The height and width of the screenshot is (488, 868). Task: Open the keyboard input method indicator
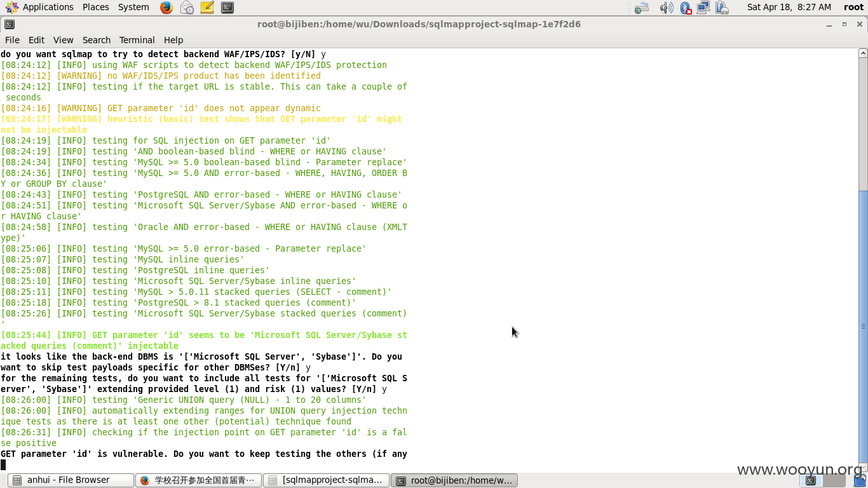pyautogui.click(x=642, y=8)
